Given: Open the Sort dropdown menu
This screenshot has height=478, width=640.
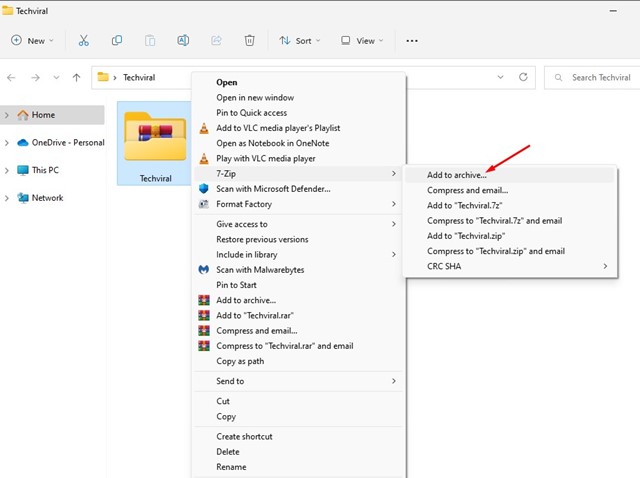Looking at the screenshot, I should (x=297, y=41).
